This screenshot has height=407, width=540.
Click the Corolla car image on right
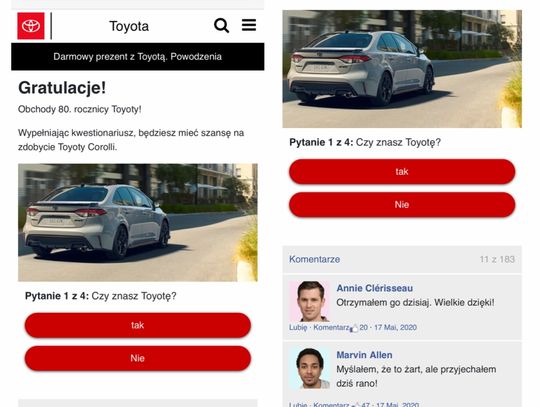(x=402, y=69)
